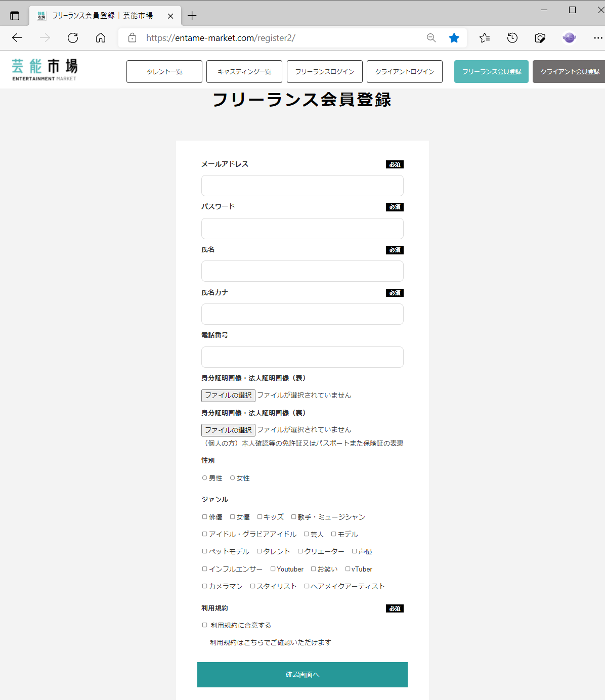Check the ペットモデル checkbox
605x700 pixels.
pyautogui.click(x=205, y=551)
